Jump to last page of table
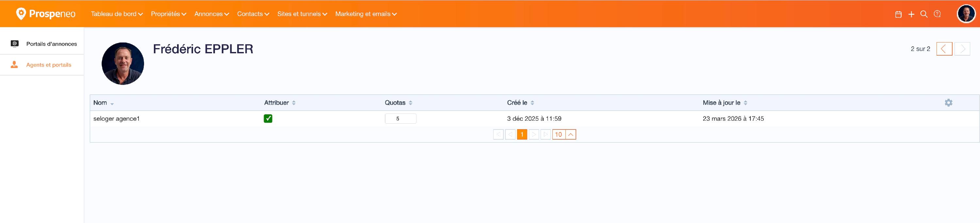The image size is (980, 223). 546,134
